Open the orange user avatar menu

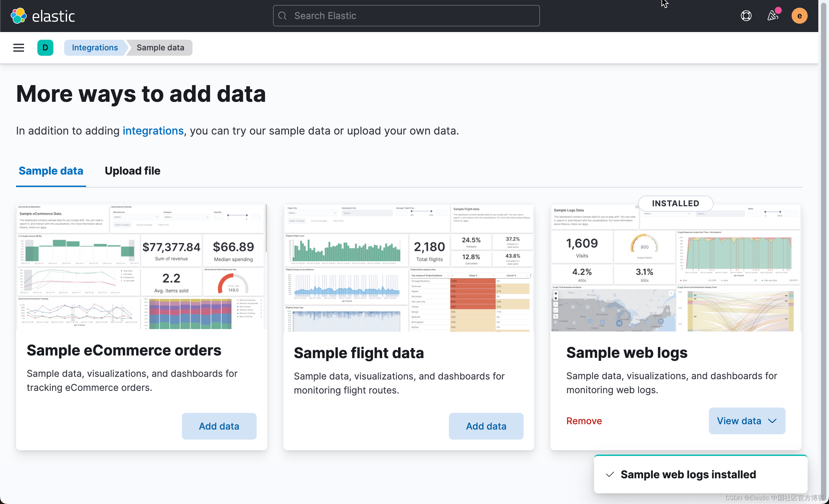(799, 16)
